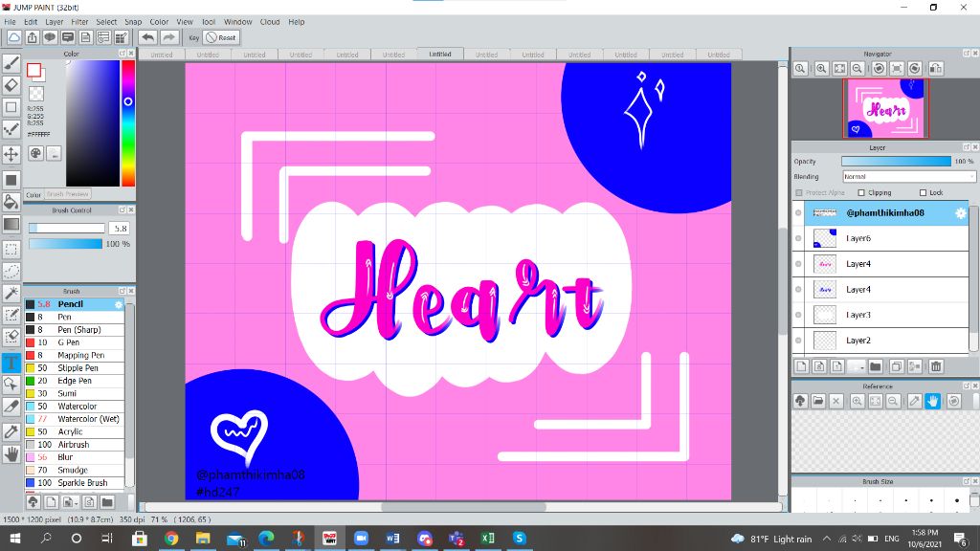Screen dimensions: 980x551
Task: Click the brush size slider
Action: pos(66,228)
